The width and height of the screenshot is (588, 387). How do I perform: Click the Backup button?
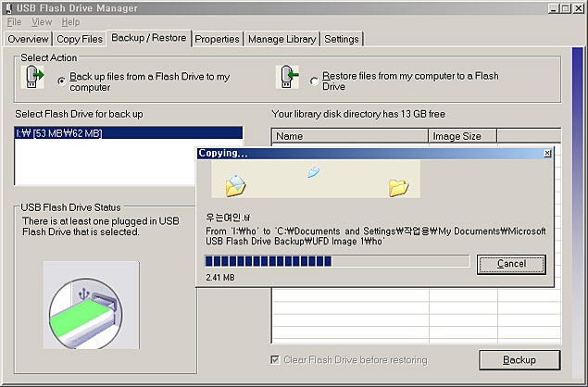pos(519,359)
